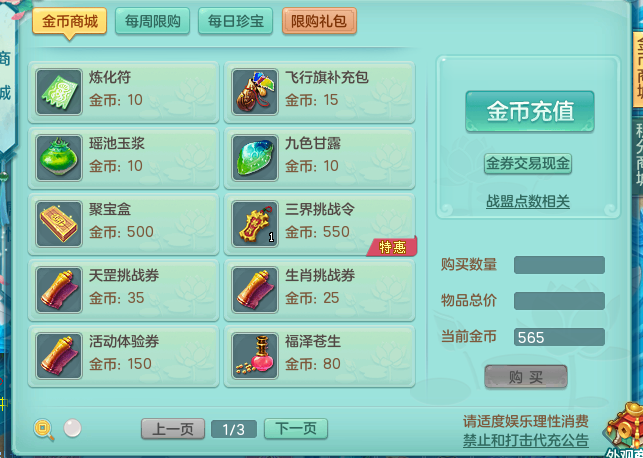Select the 天罡挑战券 scroll icon
Viewport: 643px width, 458px height.
59,290
